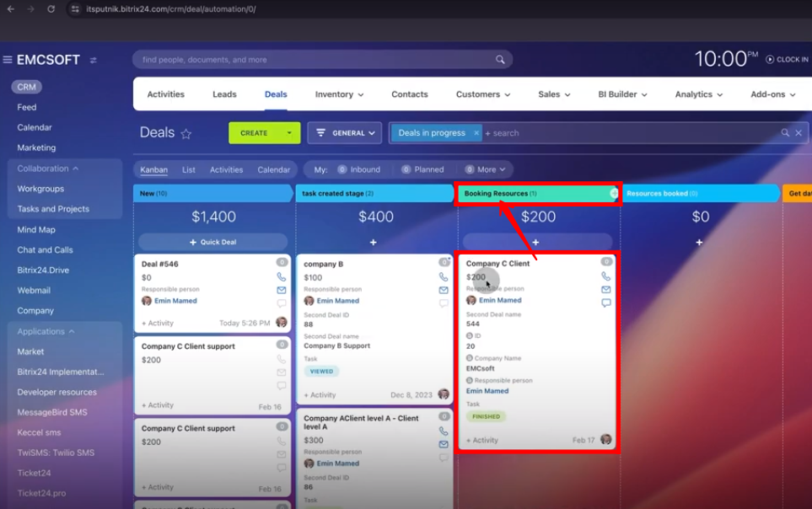
Task: Expand the Sales menu
Action: pos(554,94)
